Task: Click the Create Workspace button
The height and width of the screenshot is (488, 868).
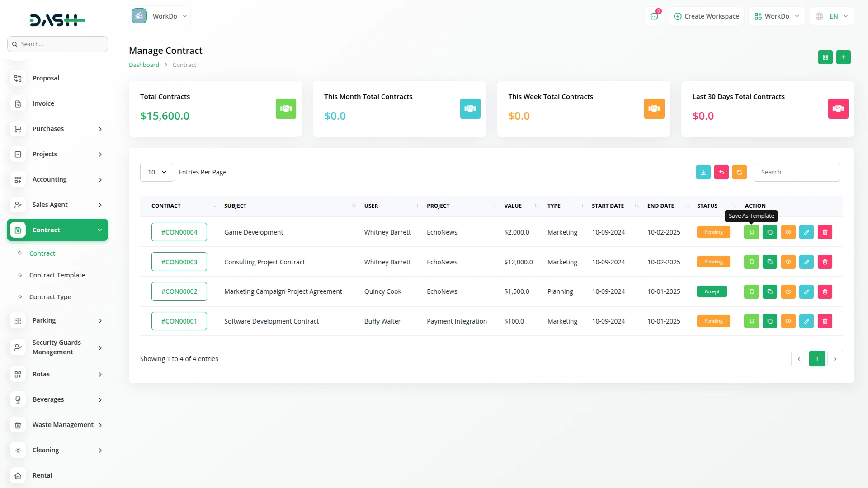Action: pos(706,16)
